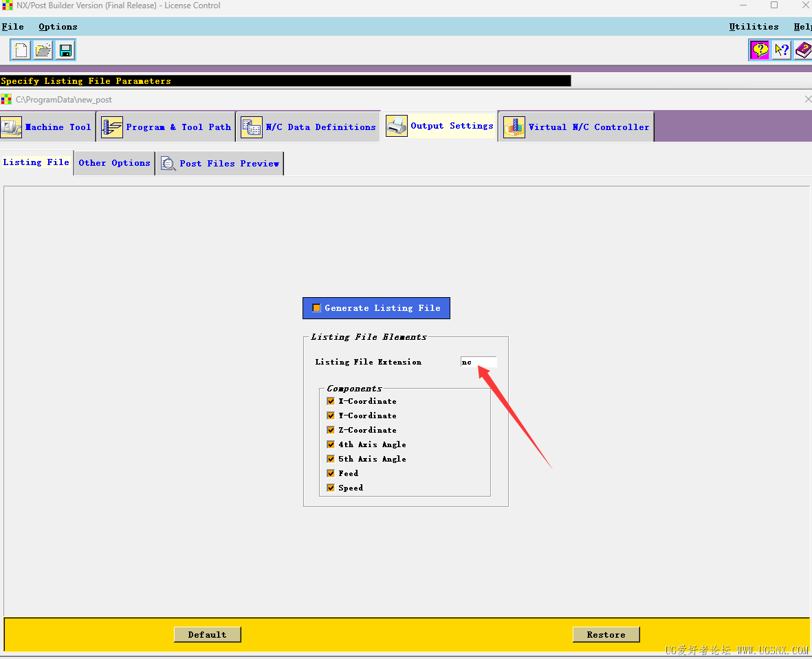Click the new_post window colored icon
The height and width of the screenshot is (659, 812).
[x=6, y=99]
